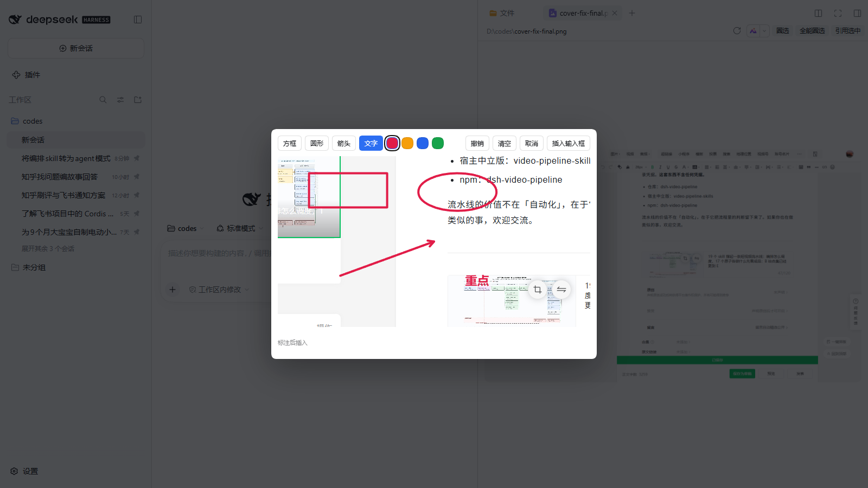The width and height of the screenshot is (868, 488).
Task: Toggle the right side panel icon
Action: point(857,13)
